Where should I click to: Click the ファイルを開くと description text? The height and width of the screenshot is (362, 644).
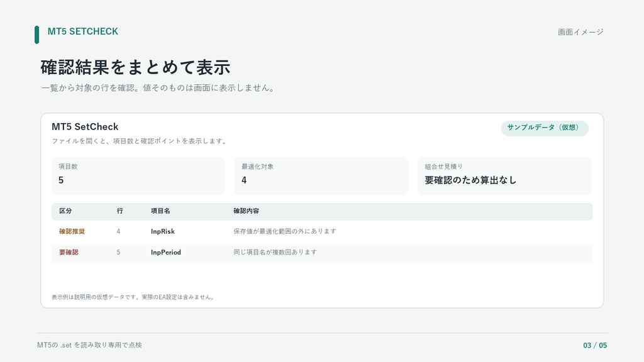[140, 141]
